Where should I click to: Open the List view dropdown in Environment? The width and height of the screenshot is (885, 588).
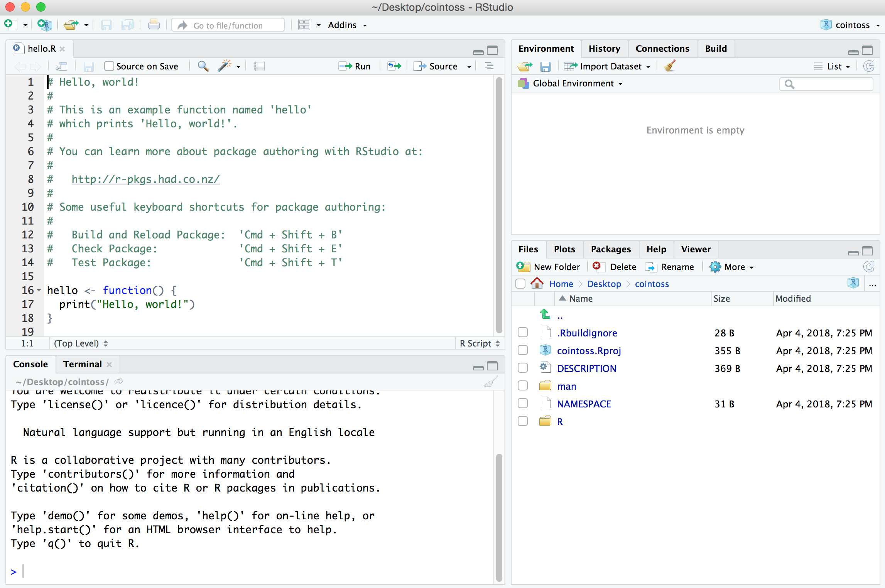point(832,66)
